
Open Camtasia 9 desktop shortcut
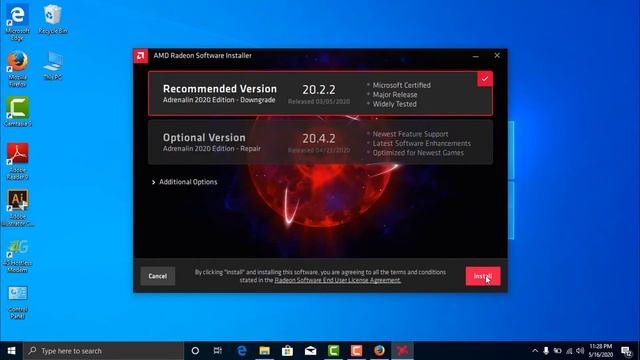point(18,111)
